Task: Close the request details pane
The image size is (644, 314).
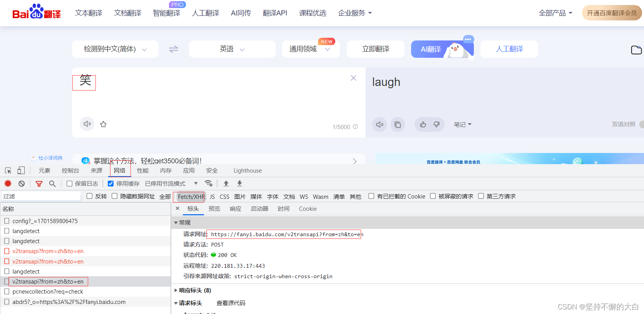Action: point(177,208)
